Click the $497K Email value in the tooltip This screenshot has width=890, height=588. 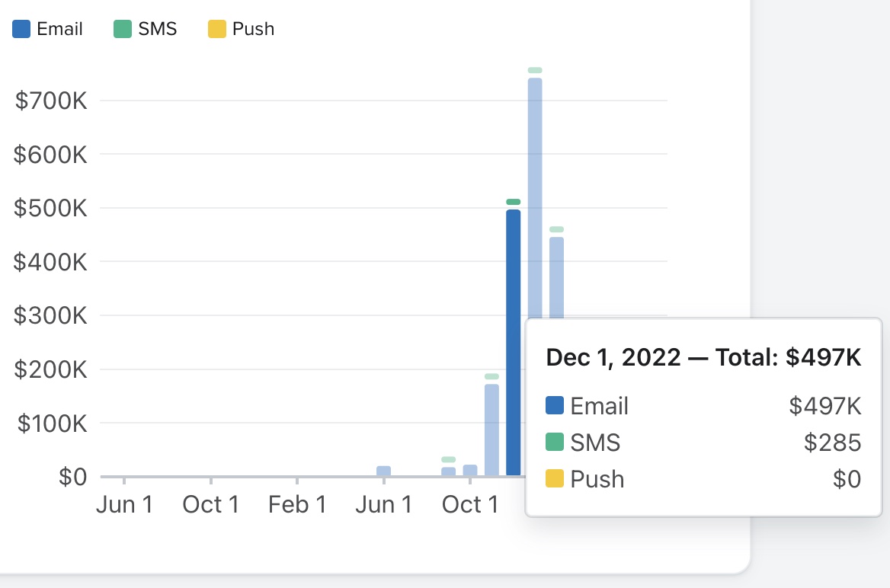(x=825, y=406)
